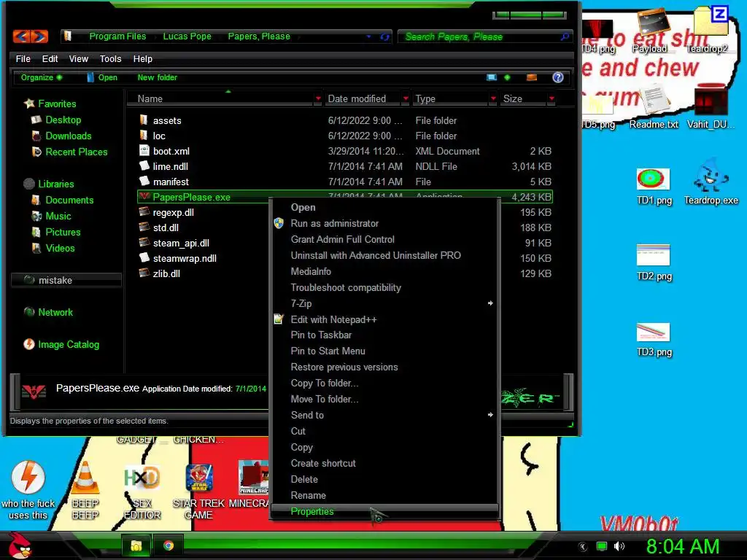Open Image Catalog in sidebar
Viewport: 747px width, 560px height.
pos(68,344)
